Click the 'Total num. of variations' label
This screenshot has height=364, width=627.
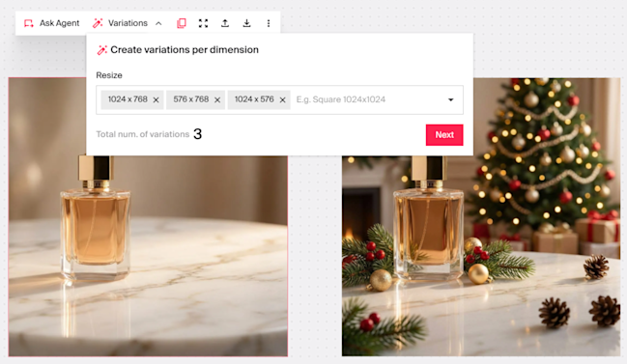pos(142,134)
